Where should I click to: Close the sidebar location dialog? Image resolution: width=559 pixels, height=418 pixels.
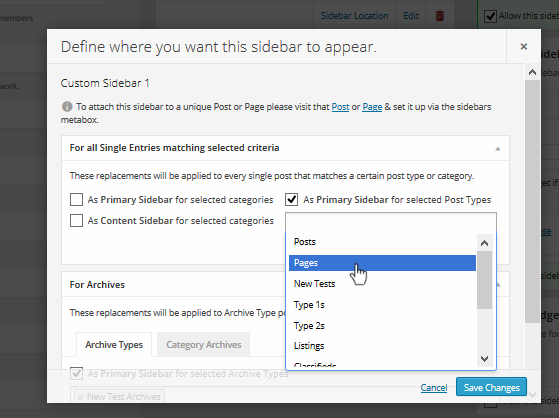(523, 46)
